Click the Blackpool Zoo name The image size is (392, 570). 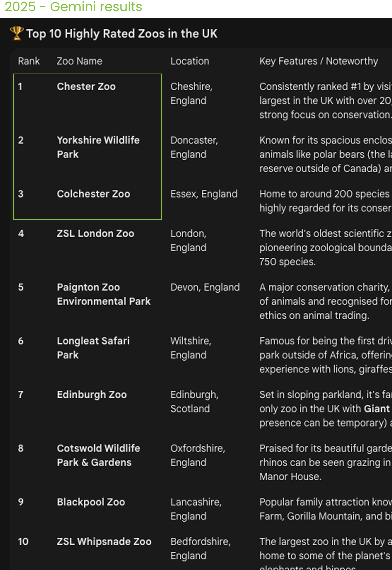coord(91,502)
